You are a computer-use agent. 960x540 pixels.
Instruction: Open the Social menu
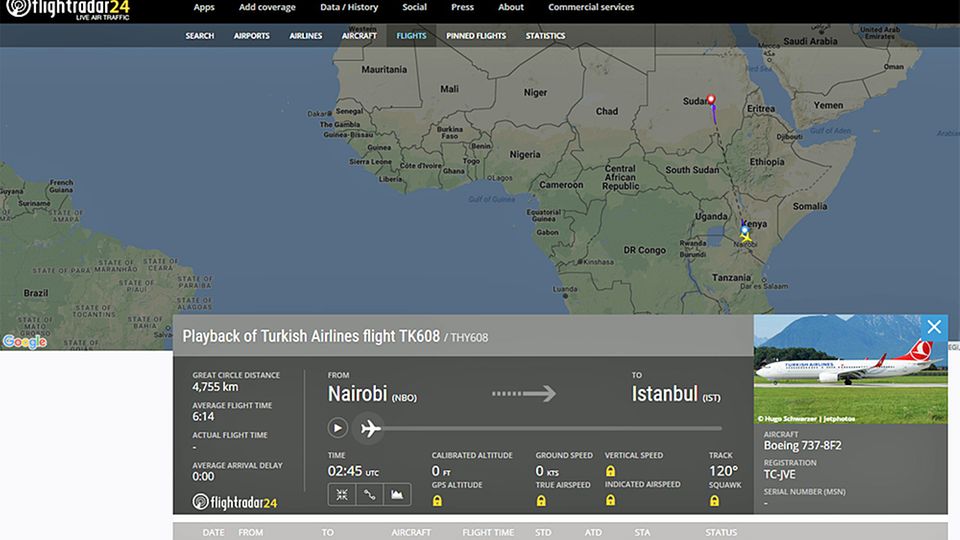tap(414, 7)
